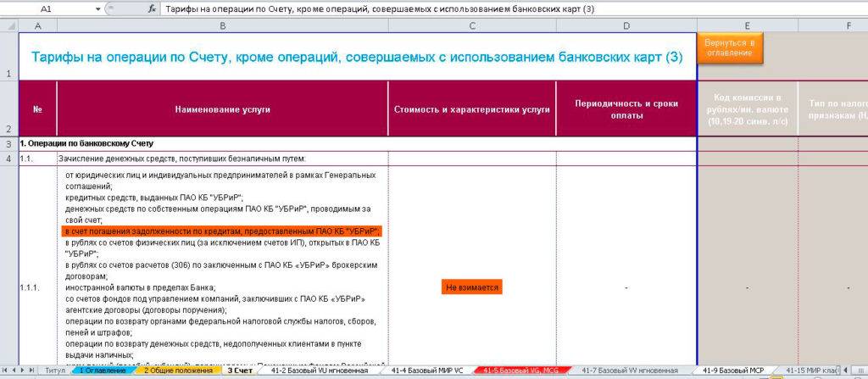Select row 3 header
The image size is (868, 379).
[8, 144]
